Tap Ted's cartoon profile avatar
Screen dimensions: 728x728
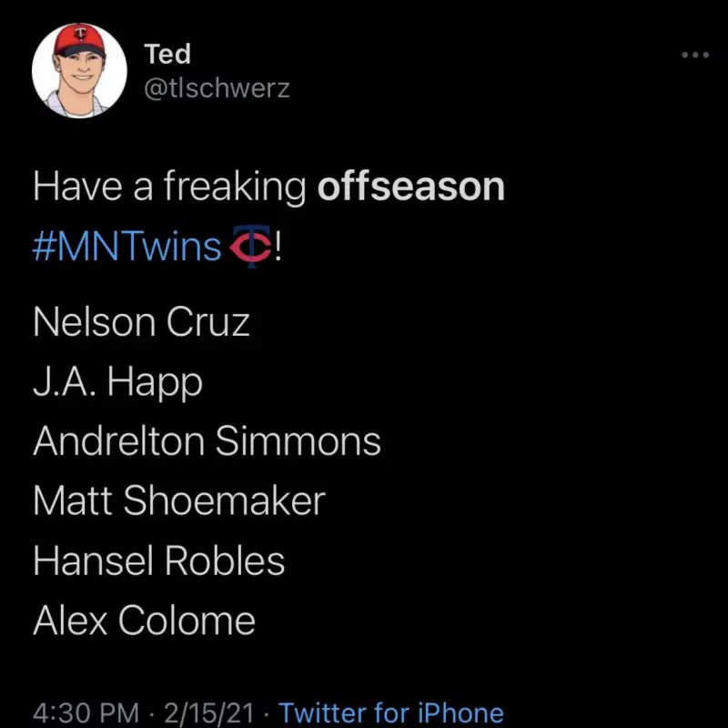click(79, 71)
